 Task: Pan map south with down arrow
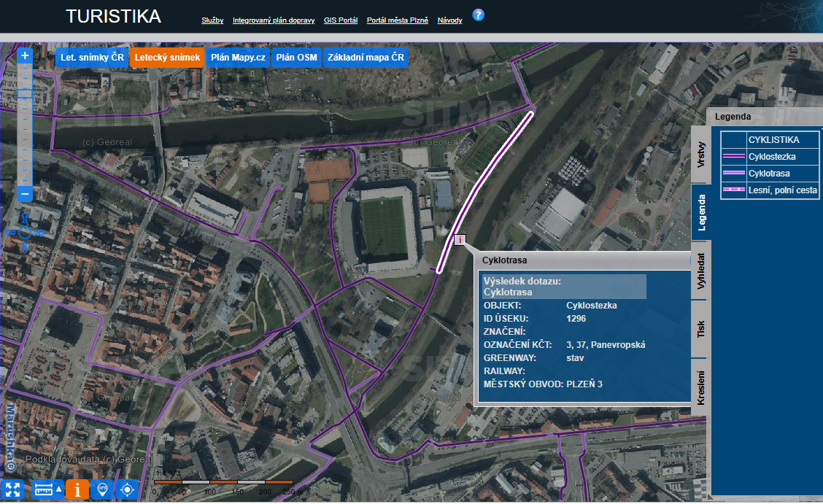click(25, 247)
